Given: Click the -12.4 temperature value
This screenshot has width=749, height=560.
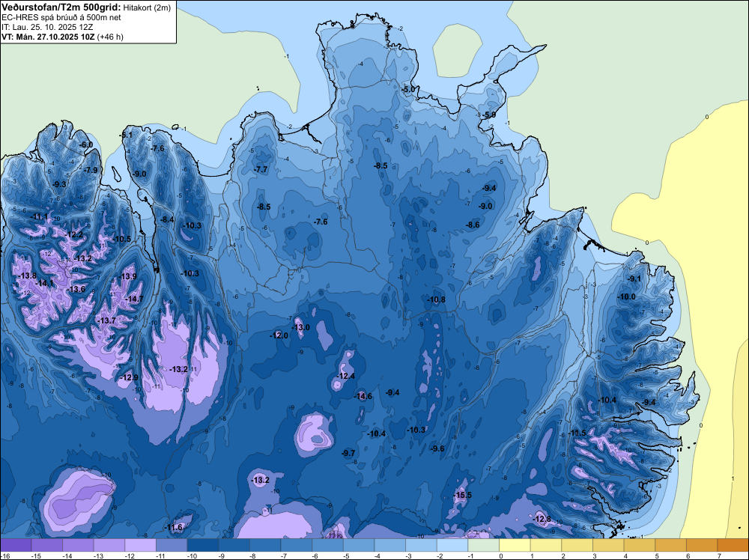Looking at the screenshot, I should point(346,376).
